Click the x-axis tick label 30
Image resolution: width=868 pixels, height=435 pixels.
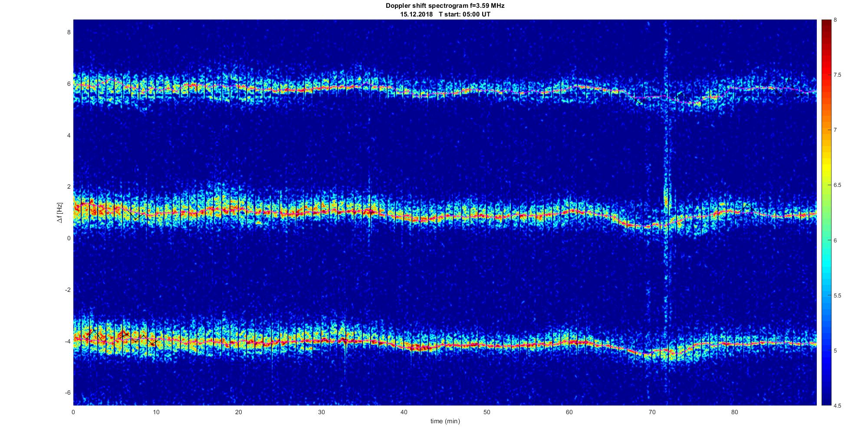(321, 412)
